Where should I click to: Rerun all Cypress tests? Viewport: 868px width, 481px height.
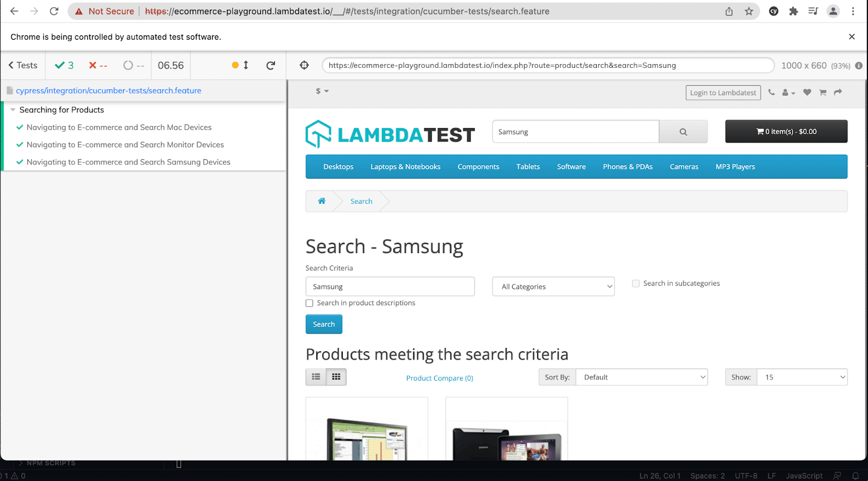(271, 65)
